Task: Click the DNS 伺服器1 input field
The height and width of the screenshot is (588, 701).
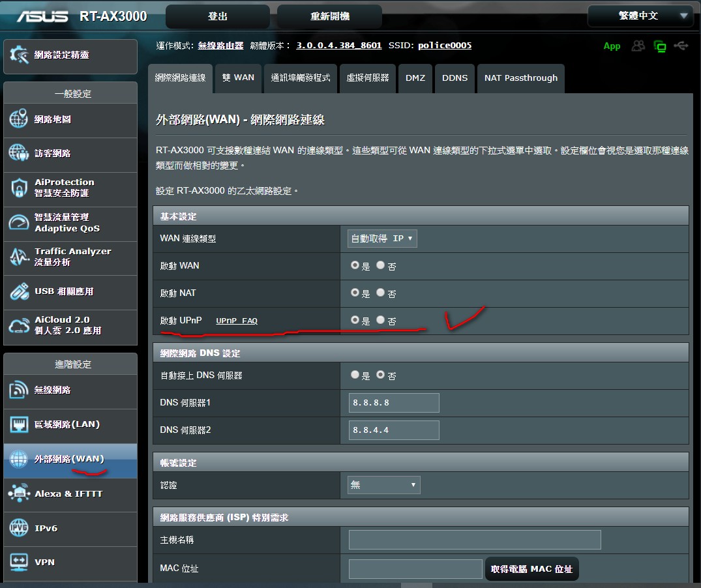Action: 394,403
